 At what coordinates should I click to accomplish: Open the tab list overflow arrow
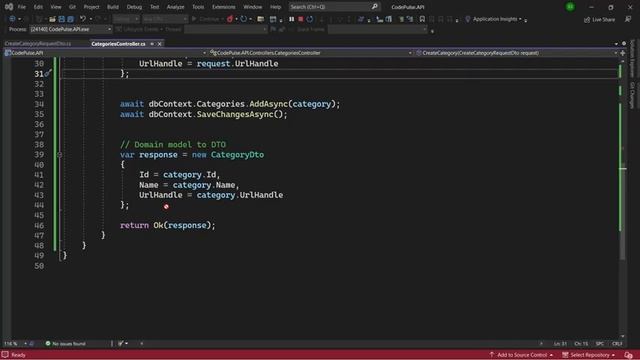pyautogui.click(x=616, y=44)
